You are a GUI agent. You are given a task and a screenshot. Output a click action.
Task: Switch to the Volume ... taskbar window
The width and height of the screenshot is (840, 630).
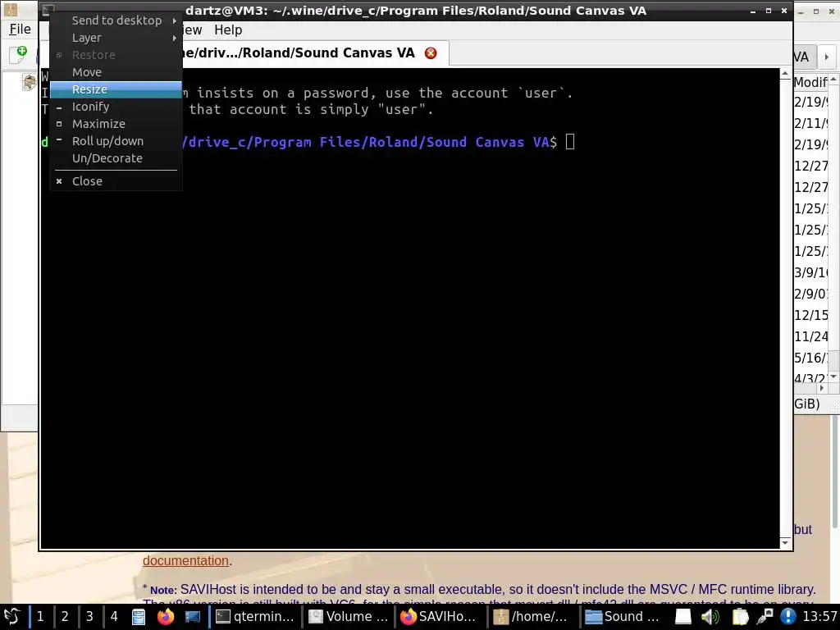pyautogui.click(x=349, y=617)
